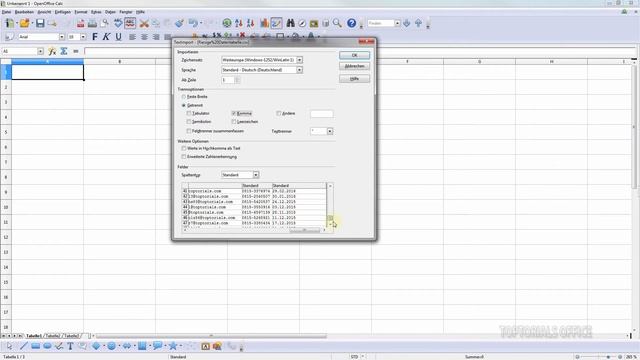The image size is (640, 360).
Task: Check Werte in Hochkomma als Text
Action: pyautogui.click(x=184, y=148)
